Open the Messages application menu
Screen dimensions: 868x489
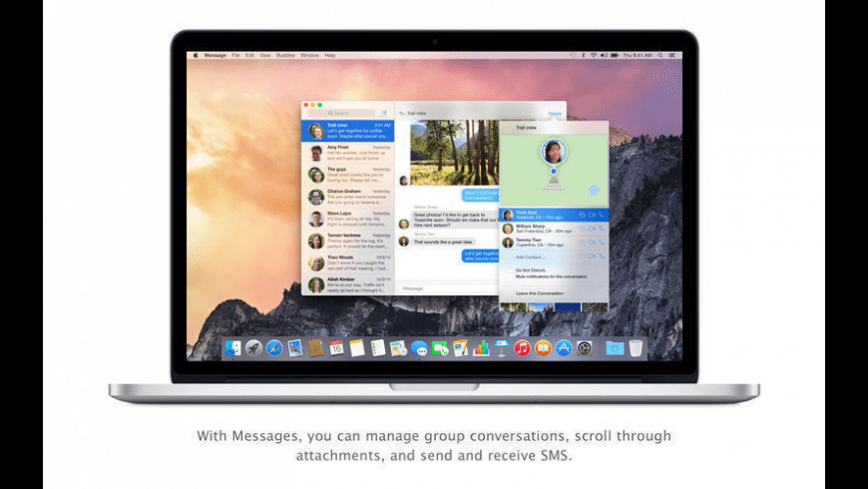215,55
